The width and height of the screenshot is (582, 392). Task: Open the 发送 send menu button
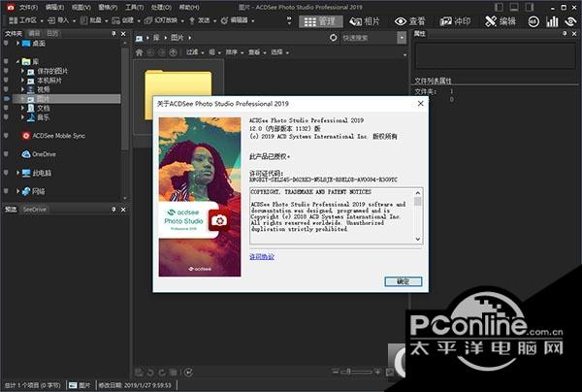(203, 20)
